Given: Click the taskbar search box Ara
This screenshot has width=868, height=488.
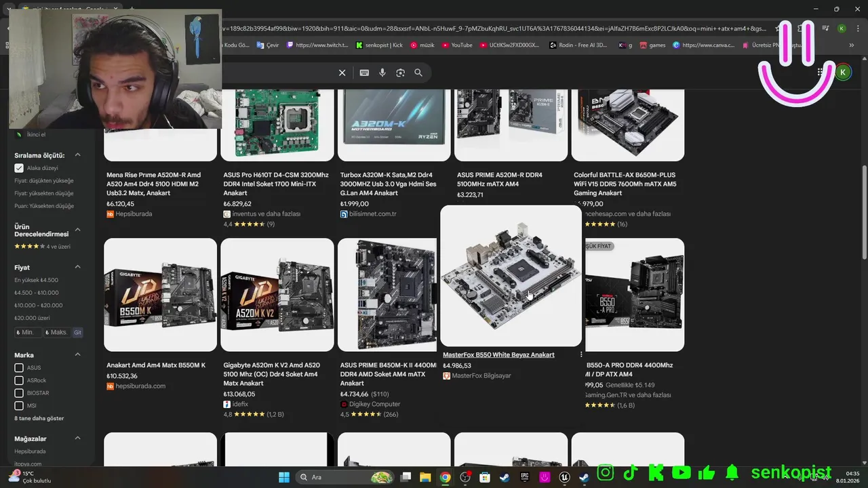Looking at the screenshot, I should [346, 477].
